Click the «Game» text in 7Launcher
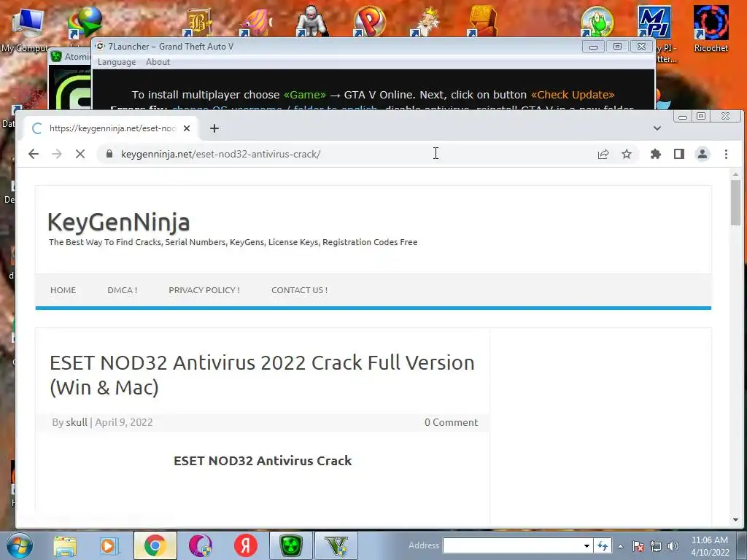Screen dimensions: 747x560 coord(304,95)
